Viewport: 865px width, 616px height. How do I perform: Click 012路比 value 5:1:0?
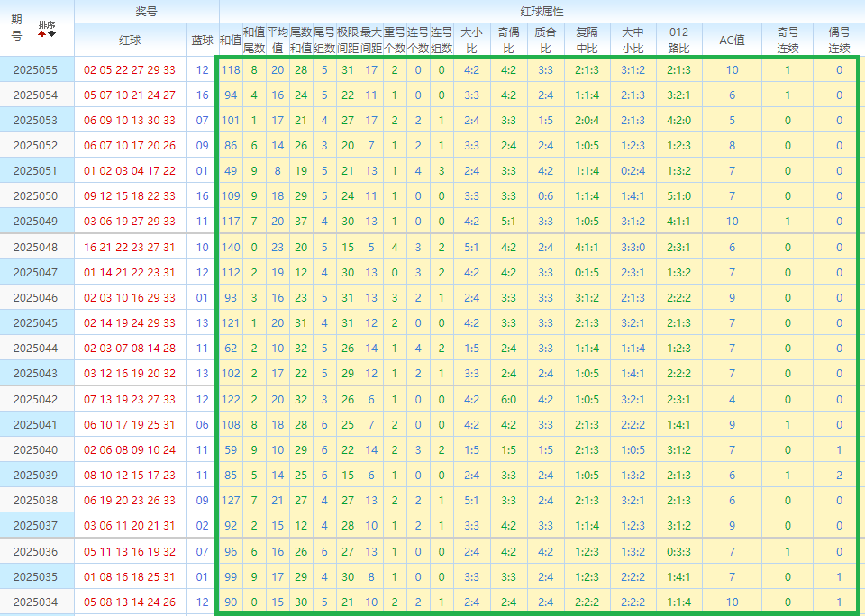point(678,196)
